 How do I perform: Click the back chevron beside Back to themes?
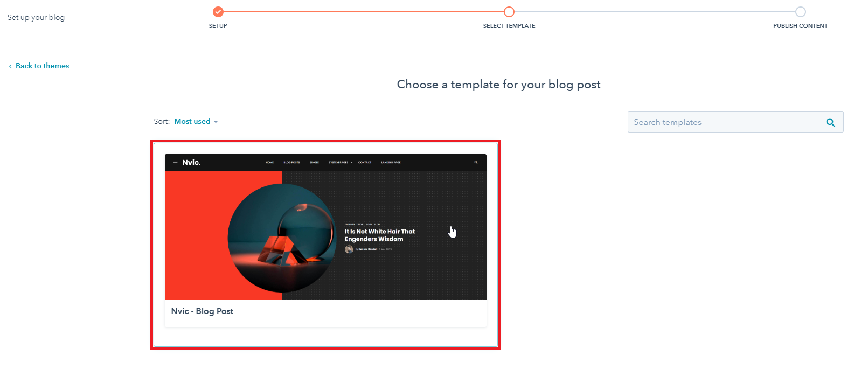point(10,66)
